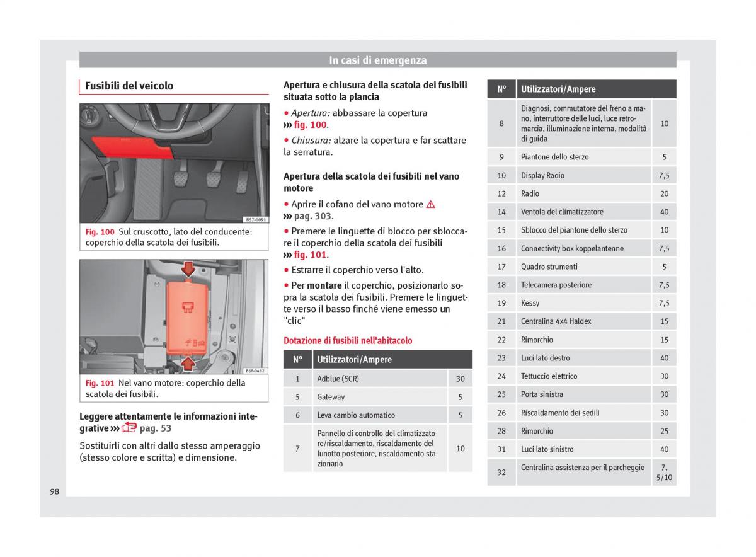Click the 'Display Radio' row
This screenshot has height=557, width=756.
click(x=581, y=175)
